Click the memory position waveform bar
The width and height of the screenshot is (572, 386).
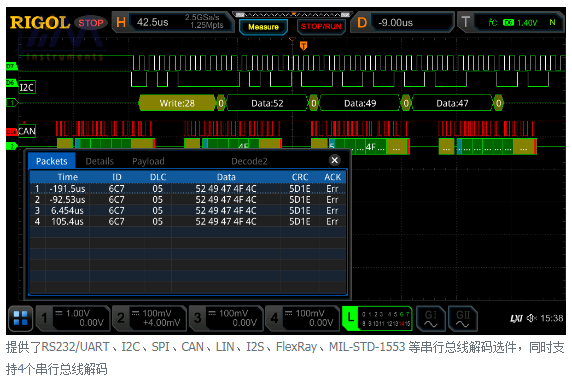point(293,15)
